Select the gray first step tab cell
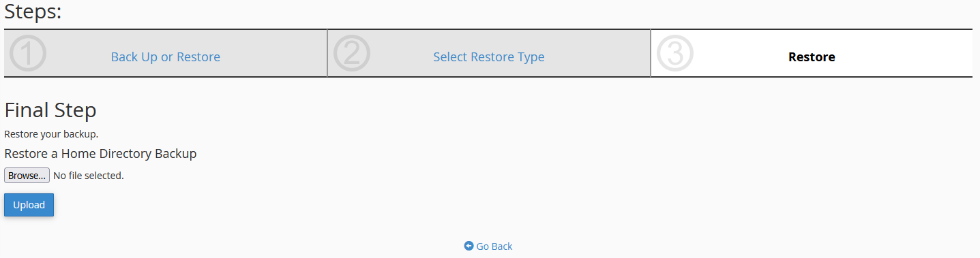This screenshot has width=980, height=258. tap(166, 53)
